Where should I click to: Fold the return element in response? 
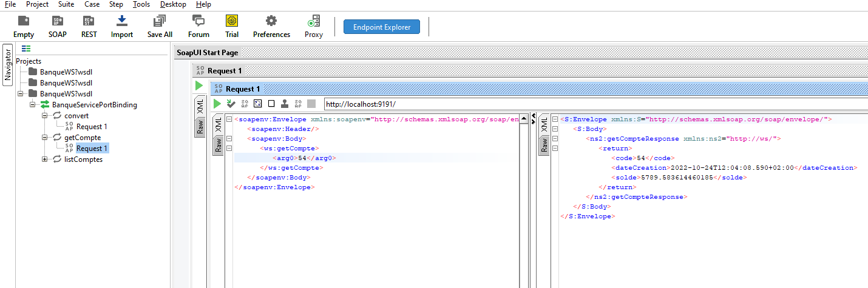[x=555, y=149]
